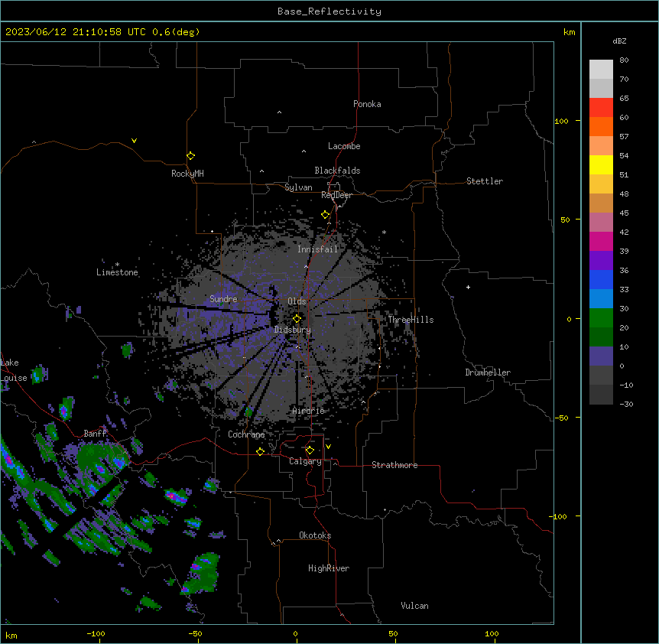Viewport: 659px width, 644px height.
Task: Click the yellow diamond marker near Didsbury
Action: pyautogui.click(x=297, y=319)
